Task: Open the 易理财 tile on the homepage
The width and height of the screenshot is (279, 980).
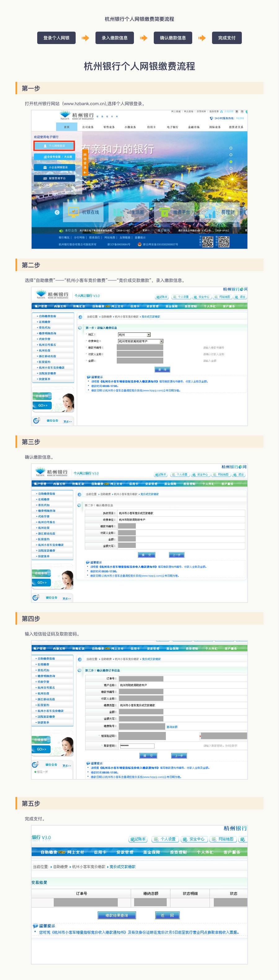Action: click(220, 212)
